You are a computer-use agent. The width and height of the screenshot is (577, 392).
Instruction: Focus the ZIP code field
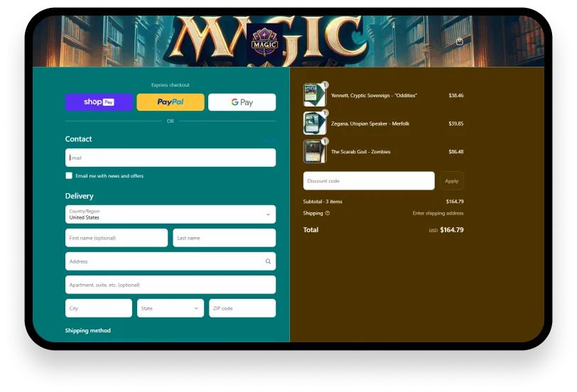pyautogui.click(x=242, y=308)
